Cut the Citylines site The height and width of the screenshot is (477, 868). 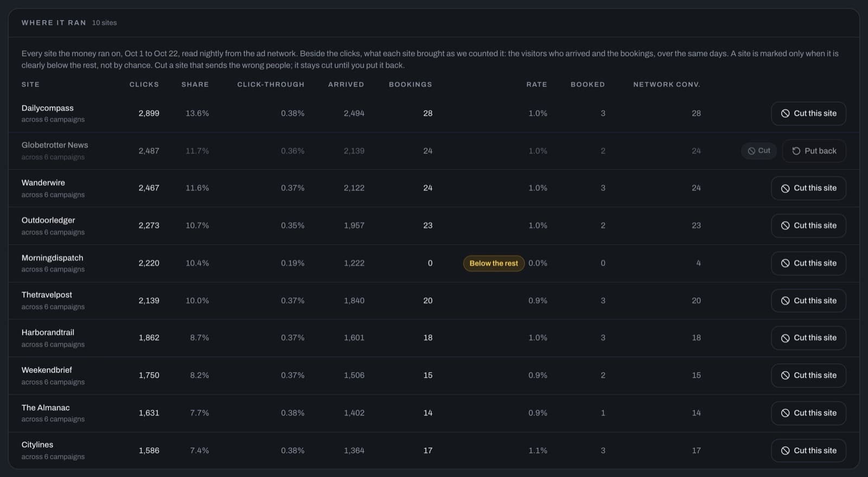pyautogui.click(x=808, y=450)
